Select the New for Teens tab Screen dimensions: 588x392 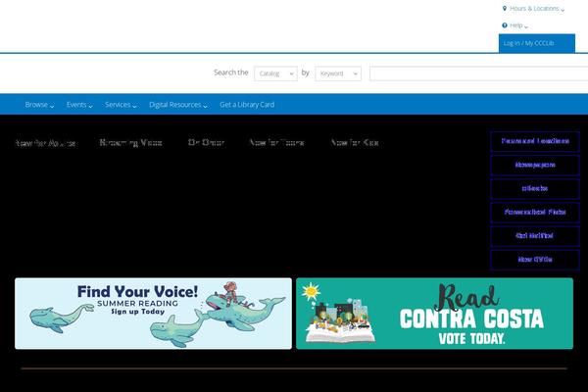[x=276, y=142]
